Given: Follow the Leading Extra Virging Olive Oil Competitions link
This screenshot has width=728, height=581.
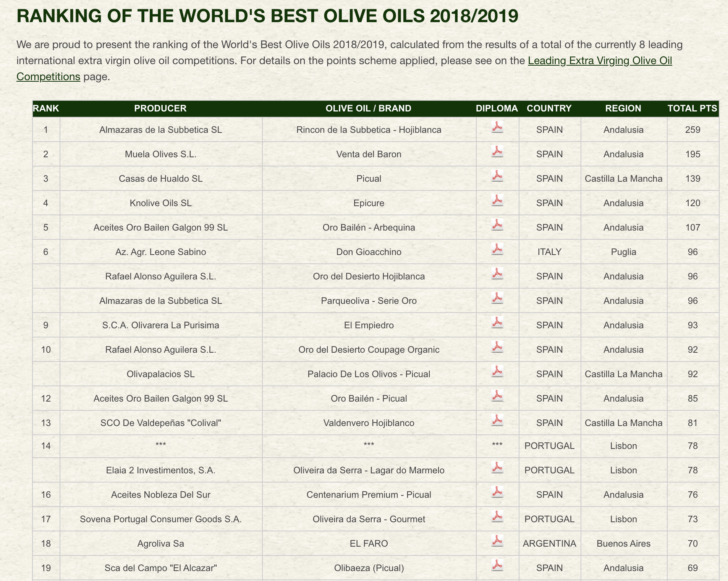Looking at the screenshot, I should [x=600, y=61].
